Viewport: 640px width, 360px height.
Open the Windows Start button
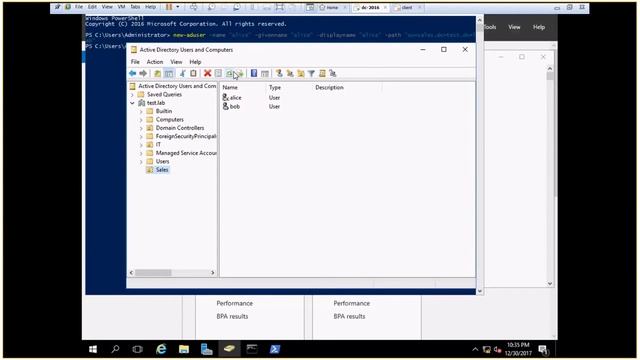click(93, 349)
